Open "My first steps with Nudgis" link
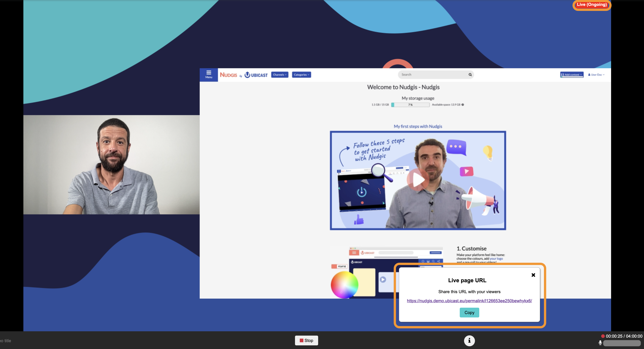644x349 pixels. (x=418, y=126)
